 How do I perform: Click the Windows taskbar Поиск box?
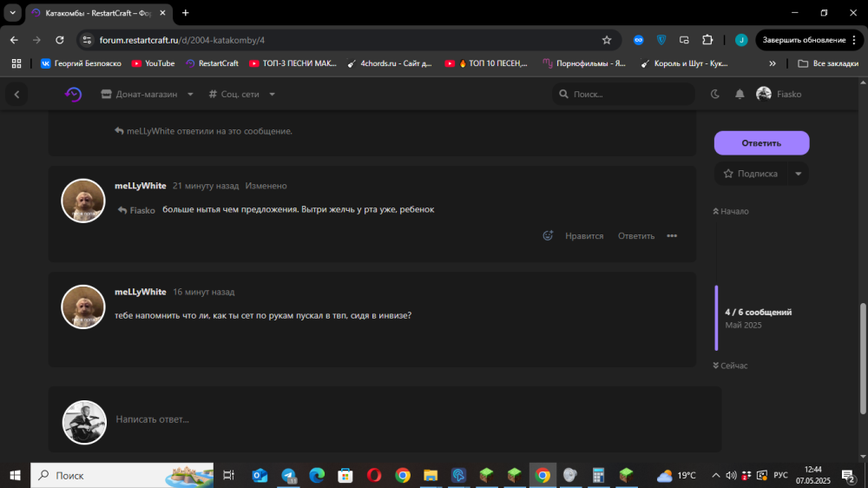tap(122, 475)
